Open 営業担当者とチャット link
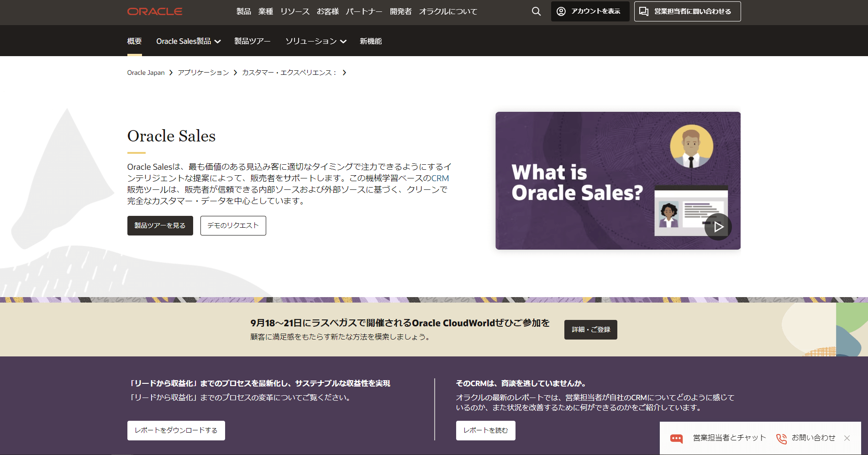The height and width of the screenshot is (455, 868). click(x=729, y=438)
